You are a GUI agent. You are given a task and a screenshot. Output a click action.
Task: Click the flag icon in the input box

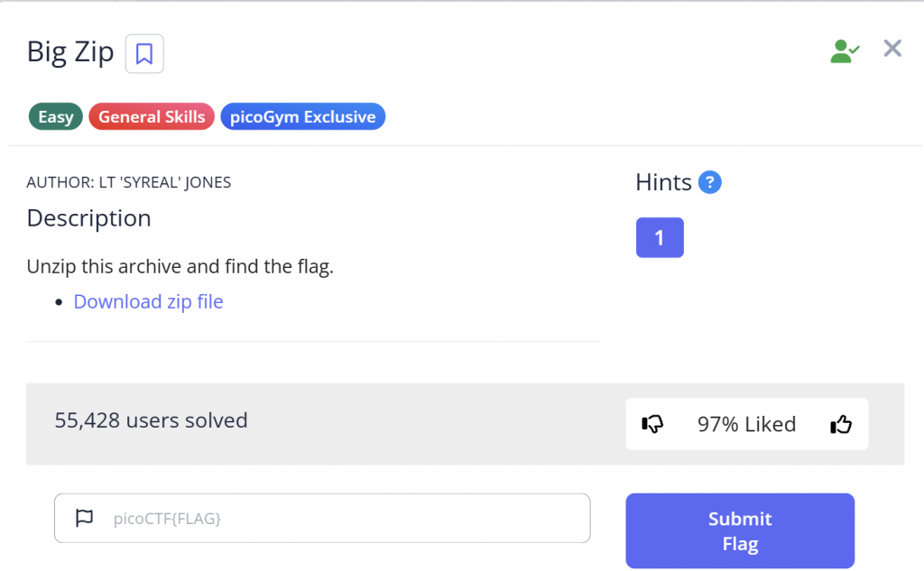pos(84,518)
